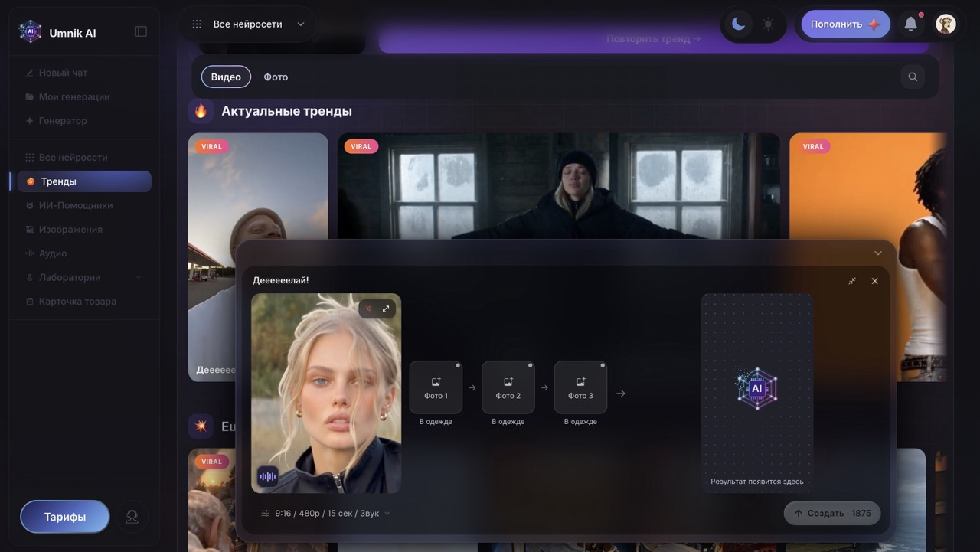Viewport: 980px width, 552px height.
Task: Select Тренды in sidebar
Action: (x=84, y=181)
